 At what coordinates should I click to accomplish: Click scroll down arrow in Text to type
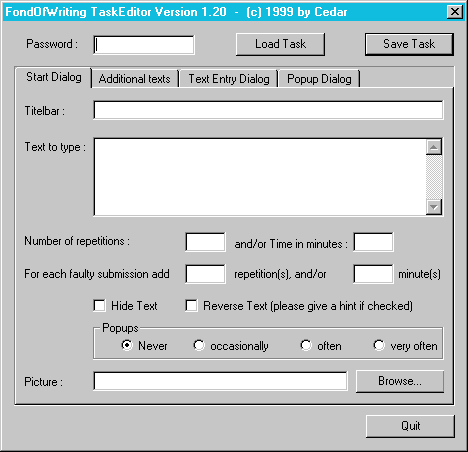(x=434, y=207)
